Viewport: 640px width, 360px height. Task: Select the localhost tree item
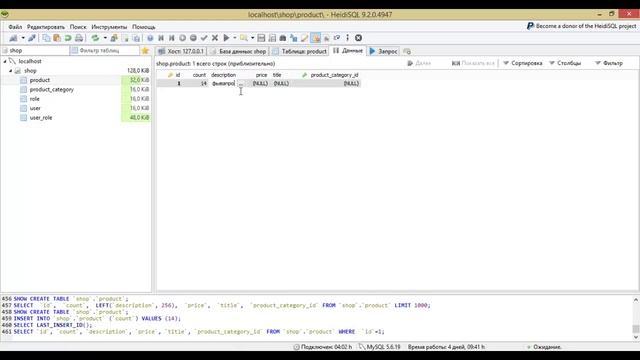(x=30, y=61)
